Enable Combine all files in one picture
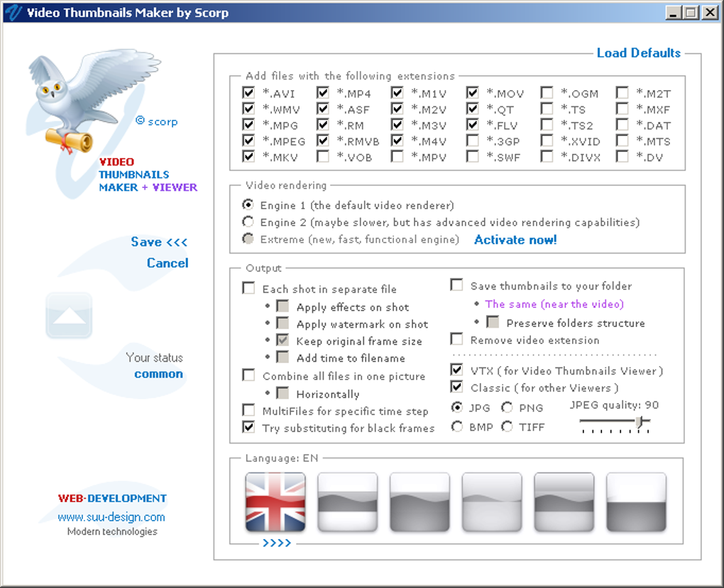Screen dimensions: 724x588 pos(248,375)
